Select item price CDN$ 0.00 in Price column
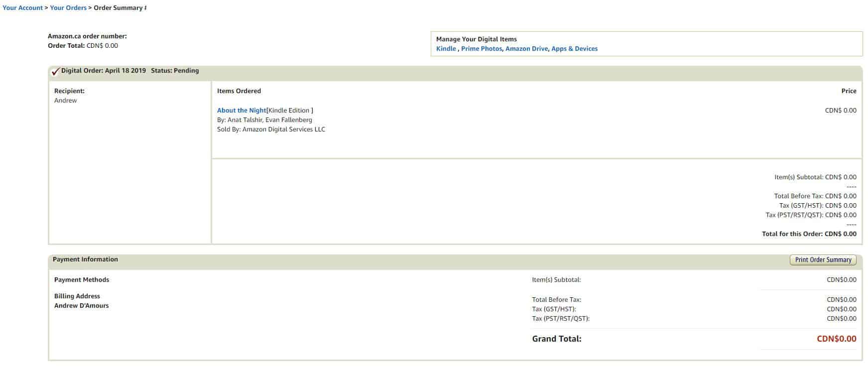Viewport: 868px width, 369px height. point(841,111)
